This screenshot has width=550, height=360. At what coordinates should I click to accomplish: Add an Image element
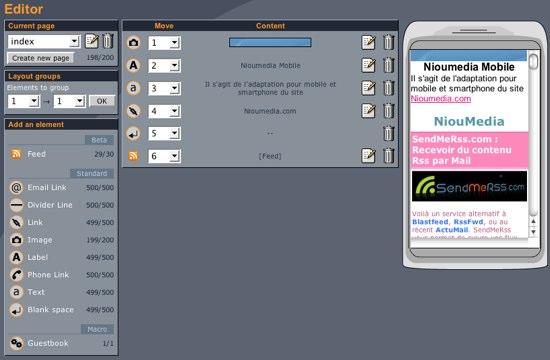click(x=16, y=240)
